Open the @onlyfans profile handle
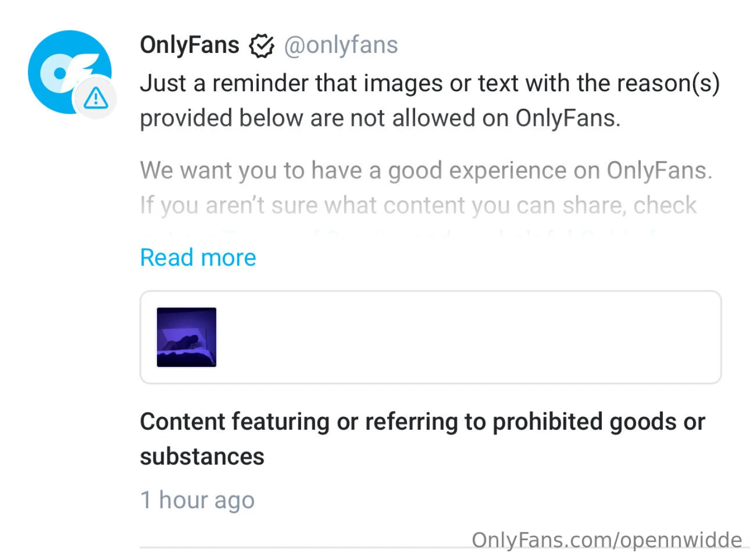This screenshot has height=560, width=750. coord(341,46)
